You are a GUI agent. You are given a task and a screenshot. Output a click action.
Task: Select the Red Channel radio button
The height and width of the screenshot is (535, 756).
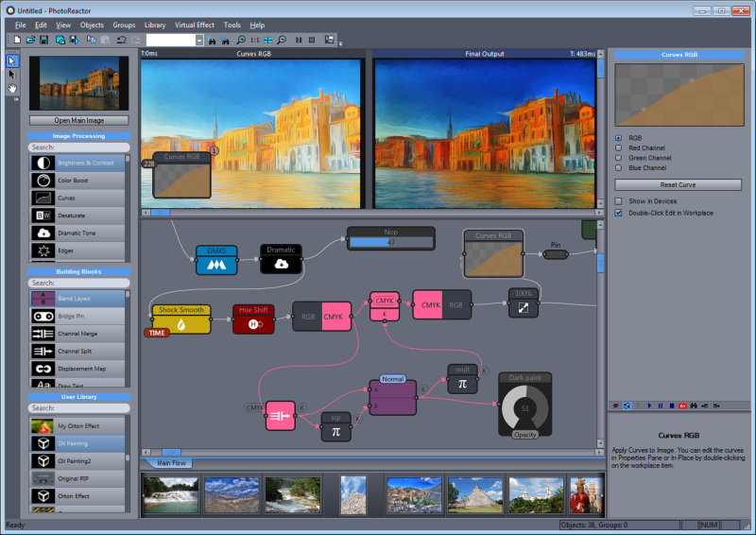[x=619, y=147]
